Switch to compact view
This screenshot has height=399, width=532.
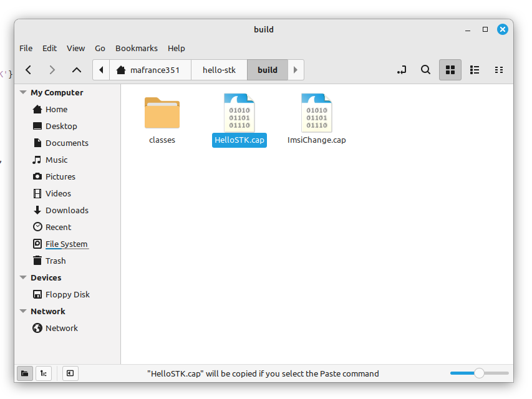498,70
